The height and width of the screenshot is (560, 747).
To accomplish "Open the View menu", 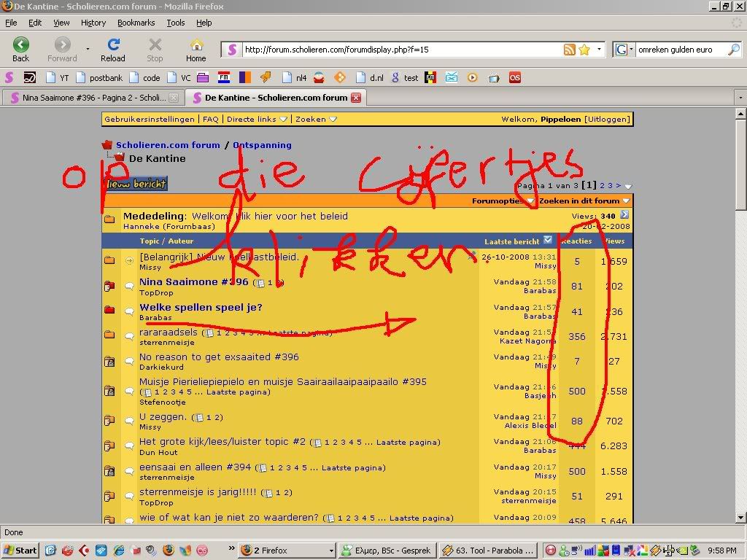I will coord(61,23).
